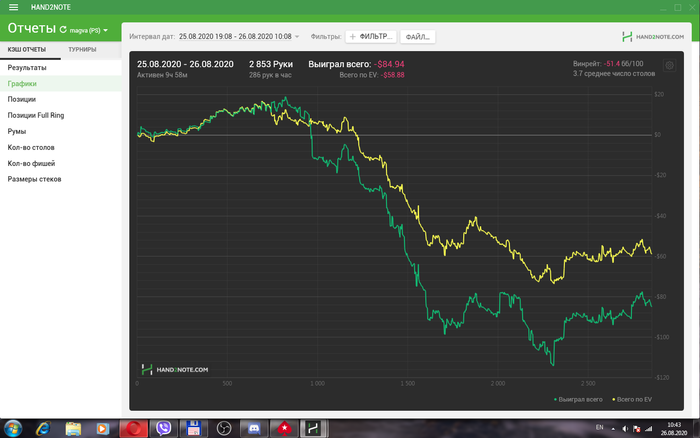Screen dimensions: 700x438
Task: Click the ФАЙЛ button
Action: (418, 37)
